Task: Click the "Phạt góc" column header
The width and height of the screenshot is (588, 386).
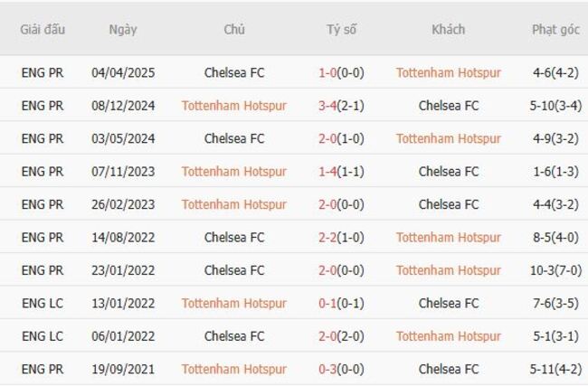Action: [x=555, y=29]
